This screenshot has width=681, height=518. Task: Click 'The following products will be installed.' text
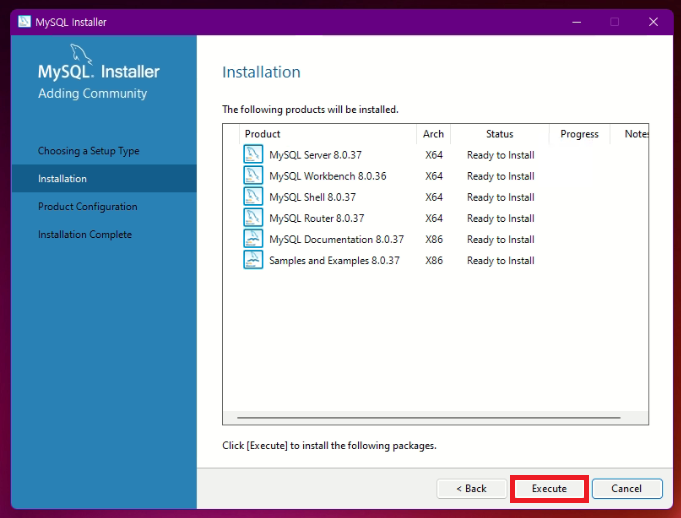[310, 109]
